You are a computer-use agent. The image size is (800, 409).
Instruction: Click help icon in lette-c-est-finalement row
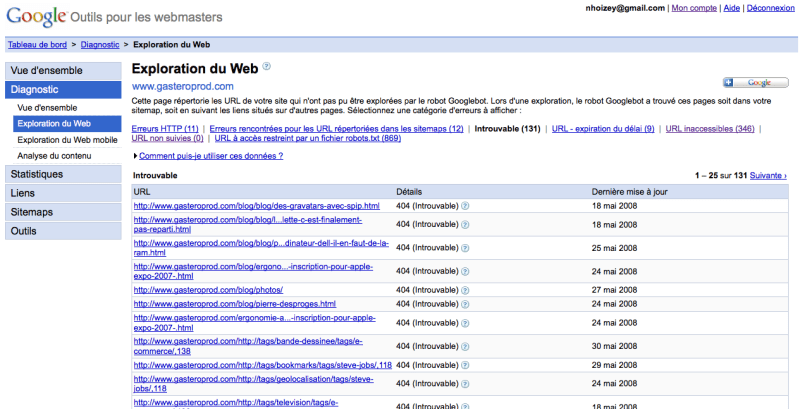(465, 224)
